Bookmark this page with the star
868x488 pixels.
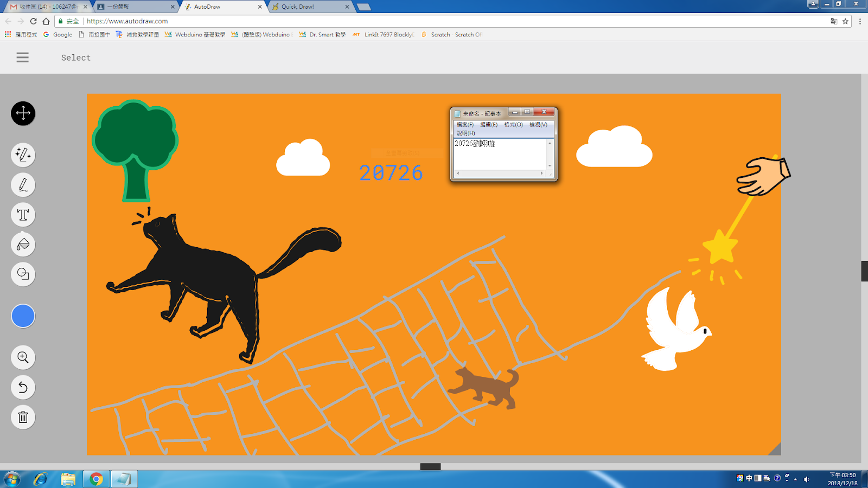pyautogui.click(x=845, y=21)
